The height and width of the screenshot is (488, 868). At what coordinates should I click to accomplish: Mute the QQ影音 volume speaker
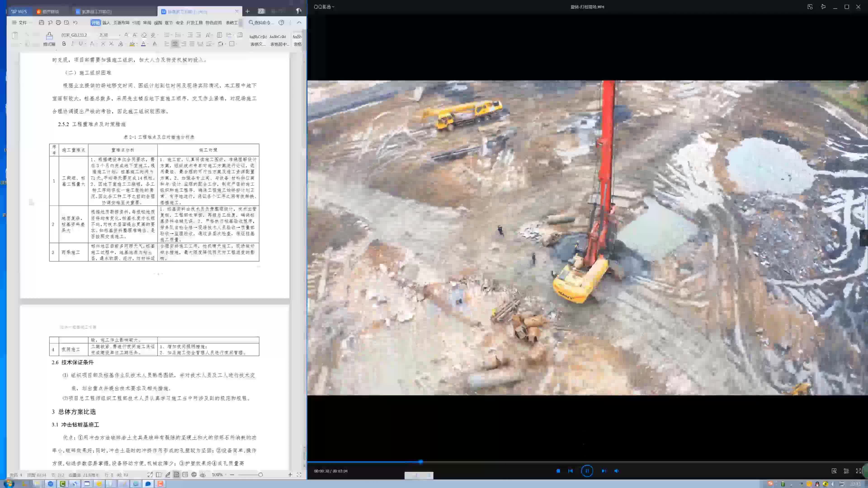616,471
